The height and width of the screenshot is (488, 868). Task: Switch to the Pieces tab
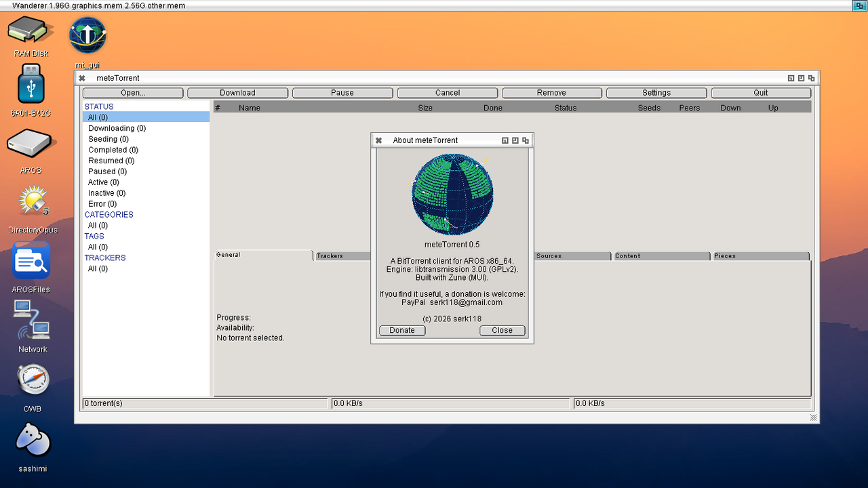click(x=761, y=256)
